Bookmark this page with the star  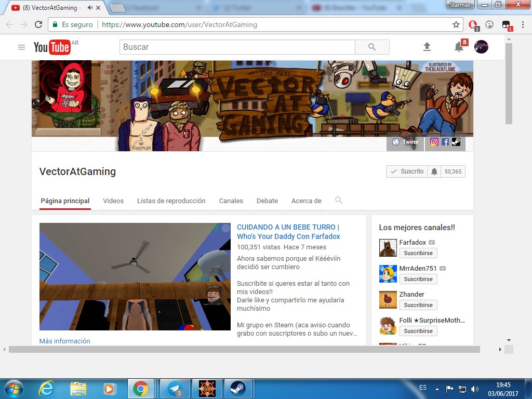[x=456, y=24]
